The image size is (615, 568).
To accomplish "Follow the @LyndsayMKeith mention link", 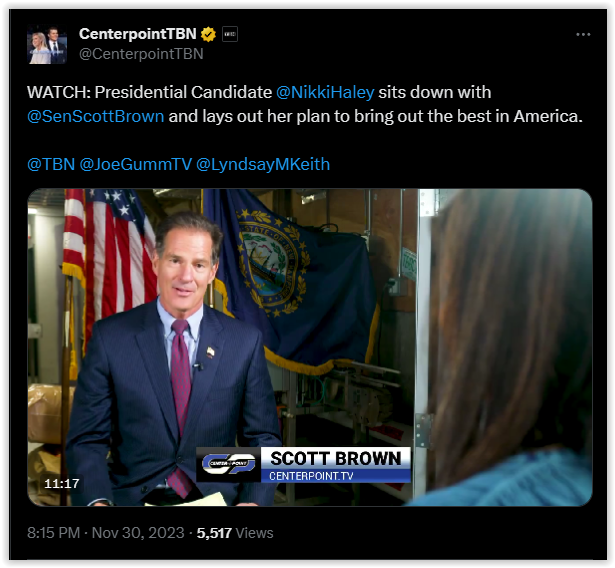I will pos(263,164).
